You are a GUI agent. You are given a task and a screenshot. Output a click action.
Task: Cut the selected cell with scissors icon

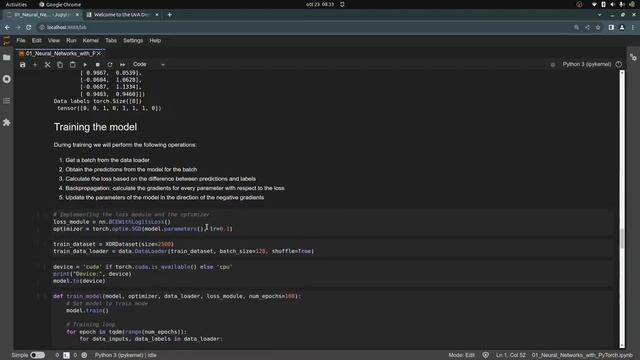47,64
